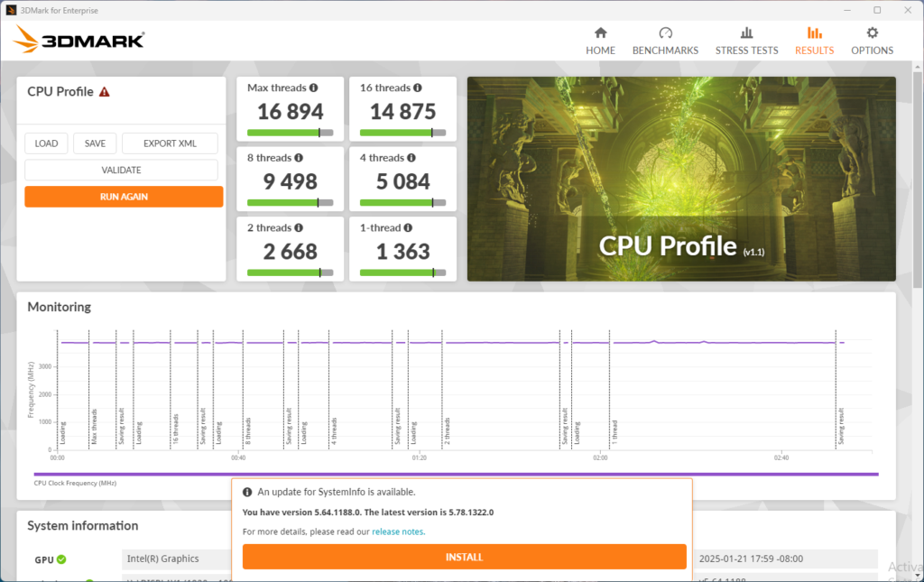Viewport: 924px width, 582px height.
Task: Click the SAVE button
Action: tap(95, 143)
